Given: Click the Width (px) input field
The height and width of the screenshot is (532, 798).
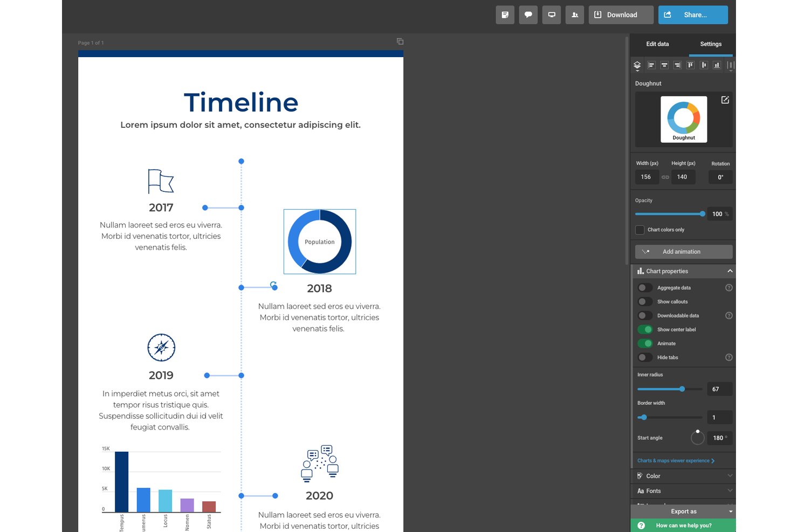Looking at the screenshot, I should coord(646,177).
